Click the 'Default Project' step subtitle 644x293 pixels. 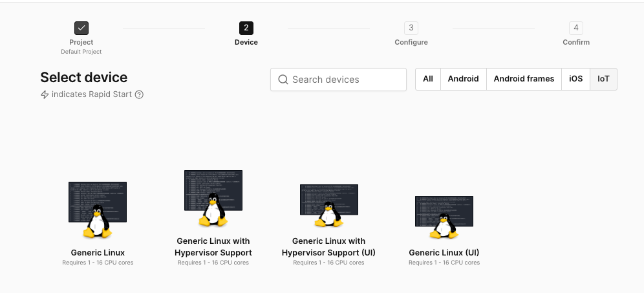81,52
